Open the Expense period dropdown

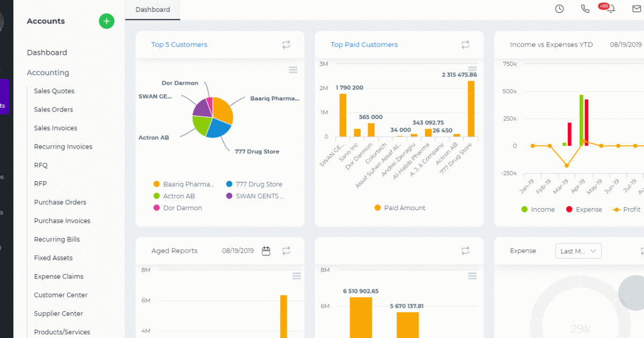tap(579, 251)
